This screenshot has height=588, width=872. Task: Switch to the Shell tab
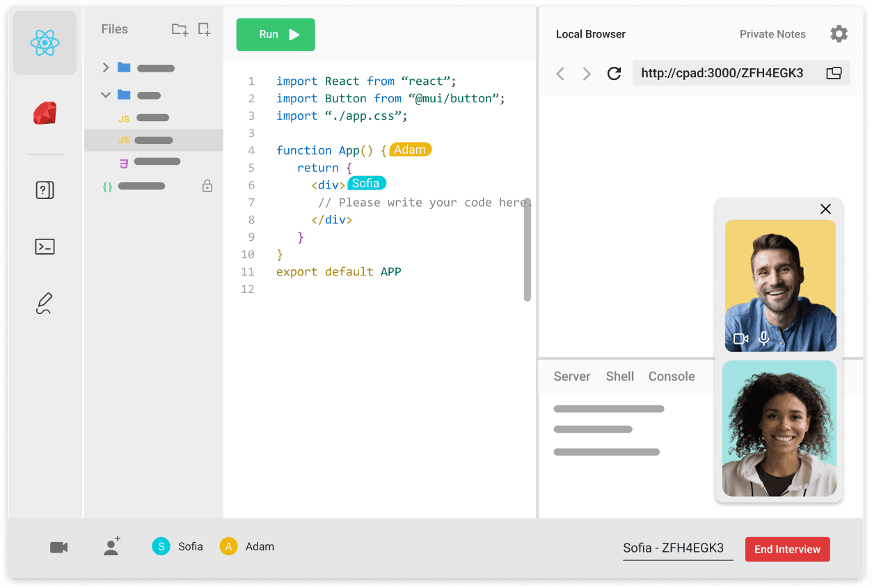click(619, 376)
